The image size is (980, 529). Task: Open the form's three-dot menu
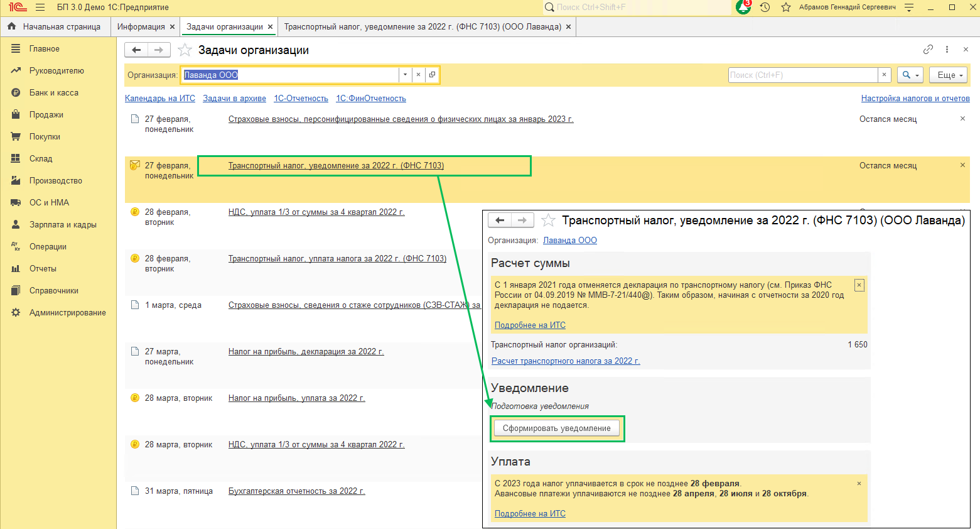(947, 50)
